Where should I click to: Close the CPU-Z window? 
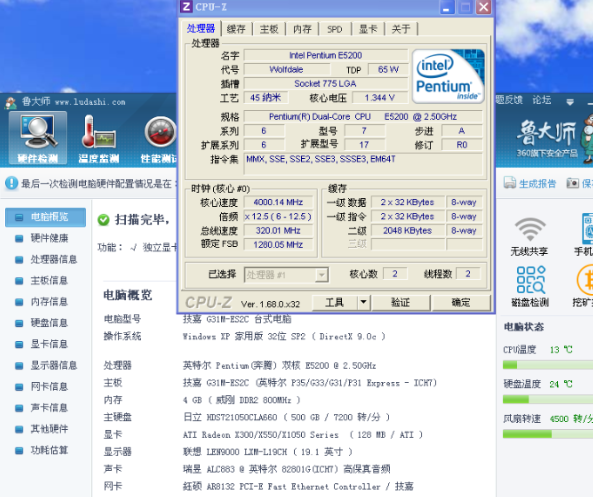[x=483, y=7]
